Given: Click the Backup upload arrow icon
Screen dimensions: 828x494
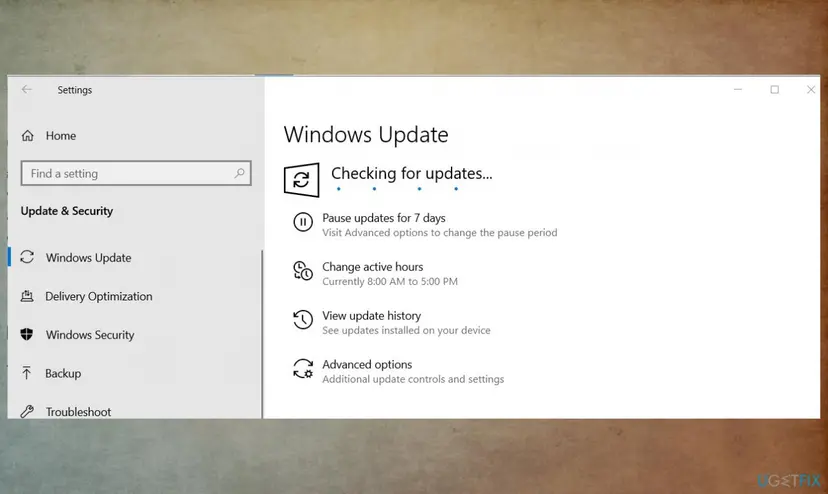Looking at the screenshot, I should 26,373.
